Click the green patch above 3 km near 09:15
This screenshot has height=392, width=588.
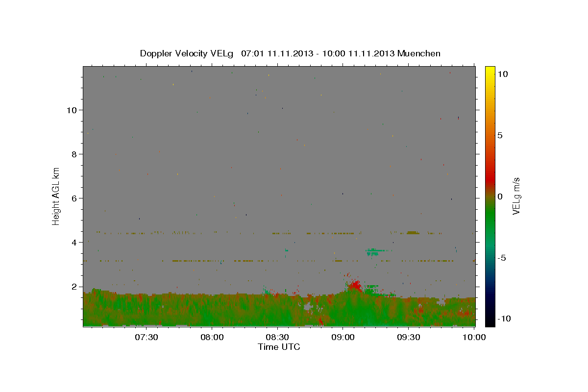coord(375,252)
